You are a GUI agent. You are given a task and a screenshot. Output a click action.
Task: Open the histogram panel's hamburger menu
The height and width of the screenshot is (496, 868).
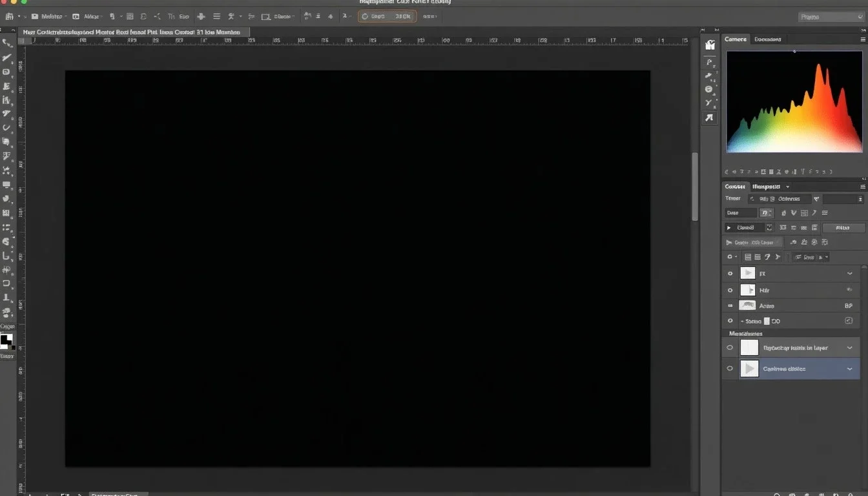coord(863,39)
